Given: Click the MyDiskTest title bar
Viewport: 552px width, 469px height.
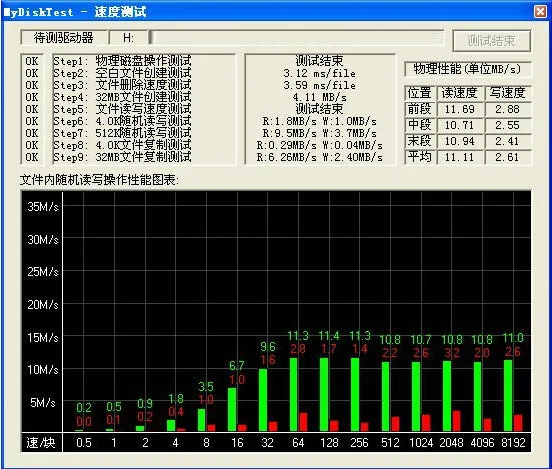Looking at the screenshot, I should [268, 12].
